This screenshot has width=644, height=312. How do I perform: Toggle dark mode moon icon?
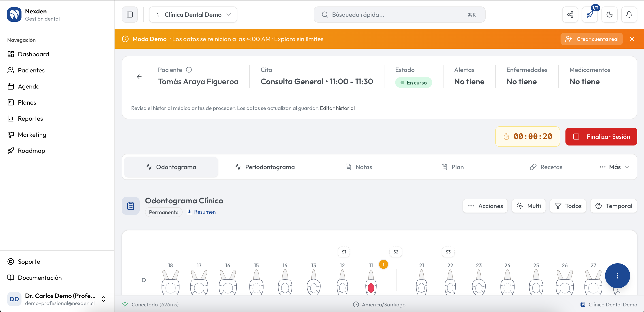(610, 15)
